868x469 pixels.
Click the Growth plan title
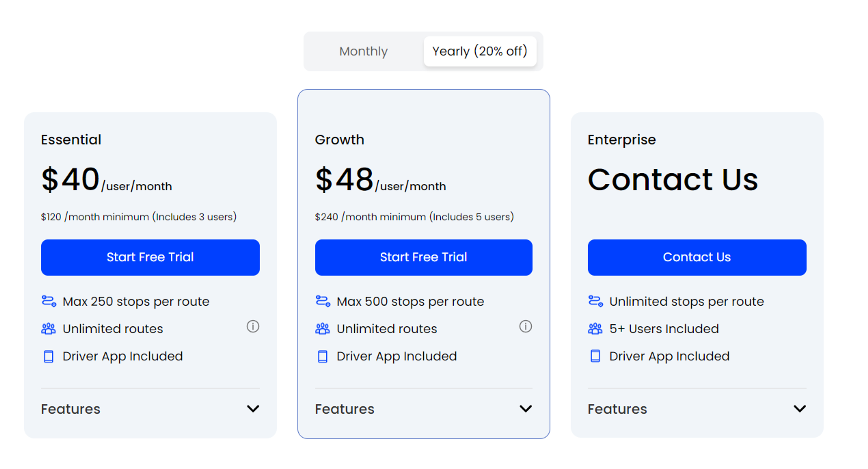point(339,140)
